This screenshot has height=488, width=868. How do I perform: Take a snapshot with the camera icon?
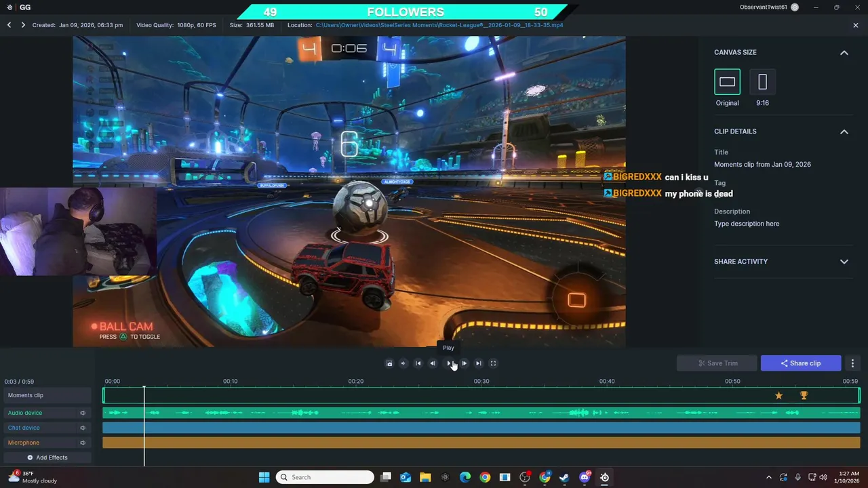point(389,363)
